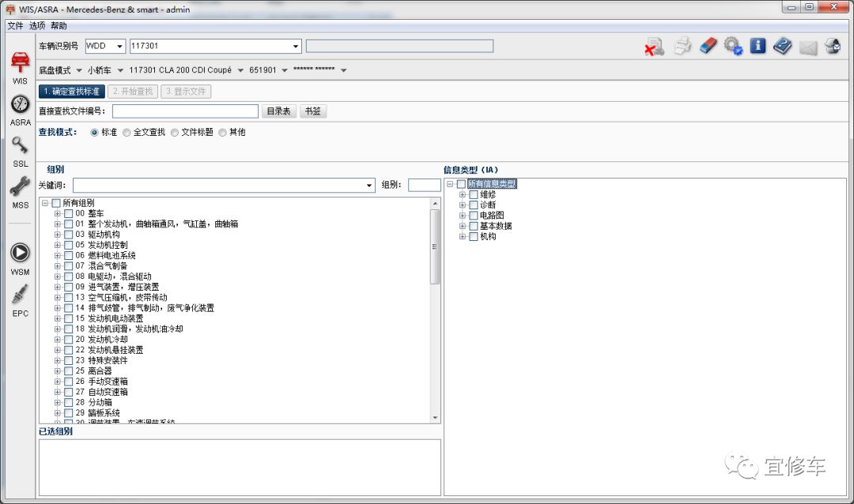Tick the 维修 information type checkbox
Image resolution: width=854 pixels, height=504 pixels.
pyautogui.click(x=474, y=194)
